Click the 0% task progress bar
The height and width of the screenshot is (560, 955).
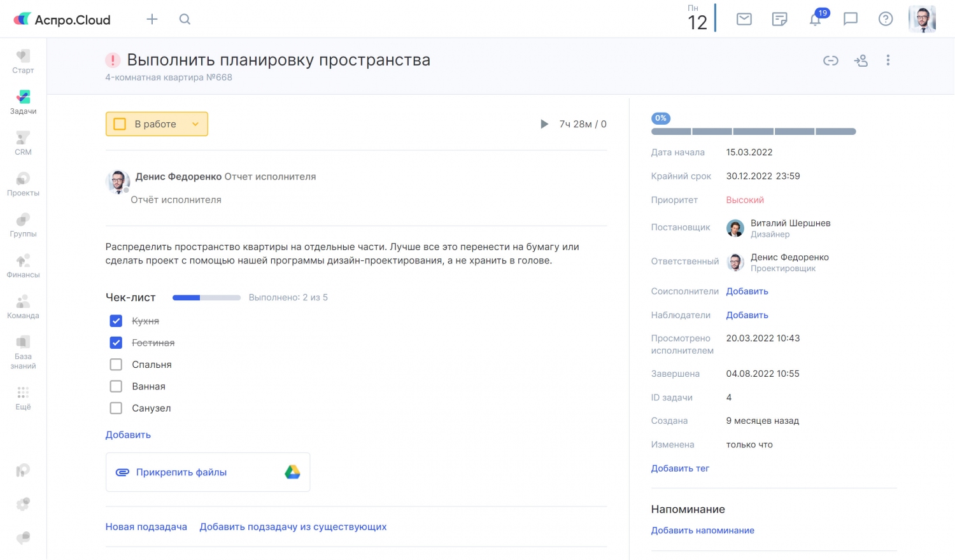[753, 132]
